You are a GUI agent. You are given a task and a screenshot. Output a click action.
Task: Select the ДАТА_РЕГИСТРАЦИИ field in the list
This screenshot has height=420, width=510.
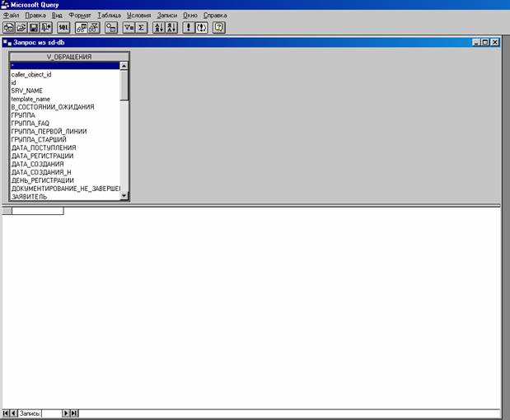click(42, 156)
